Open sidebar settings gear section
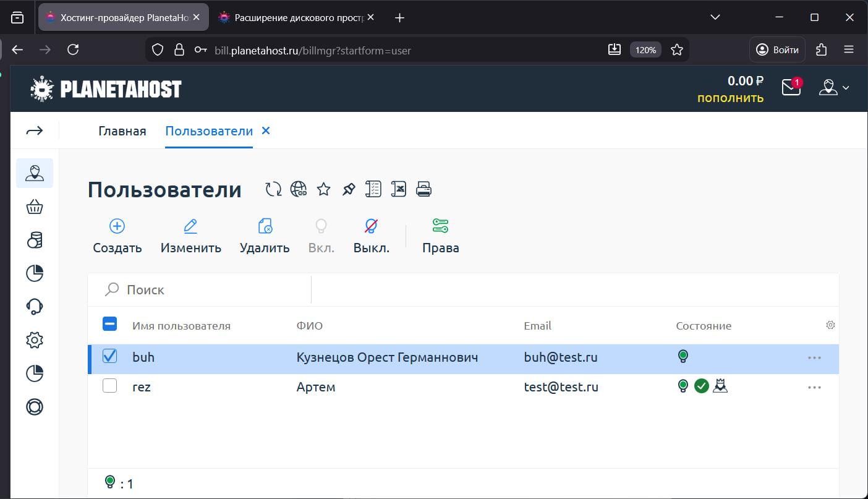Screen dimensions: 868x499 tap(35, 339)
